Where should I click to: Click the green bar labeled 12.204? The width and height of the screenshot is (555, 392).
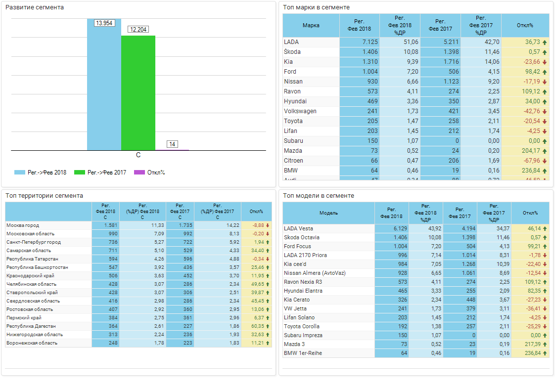(x=138, y=93)
